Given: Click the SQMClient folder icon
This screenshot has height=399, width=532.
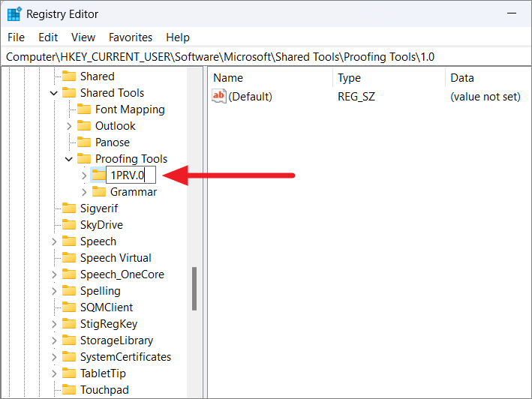Looking at the screenshot, I should (x=69, y=307).
